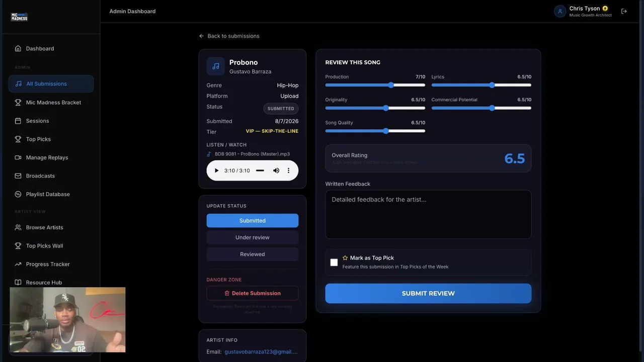Viewport: 644px width, 362px height.
Task: Go to Sessions in sidebar
Action: [x=51, y=121]
